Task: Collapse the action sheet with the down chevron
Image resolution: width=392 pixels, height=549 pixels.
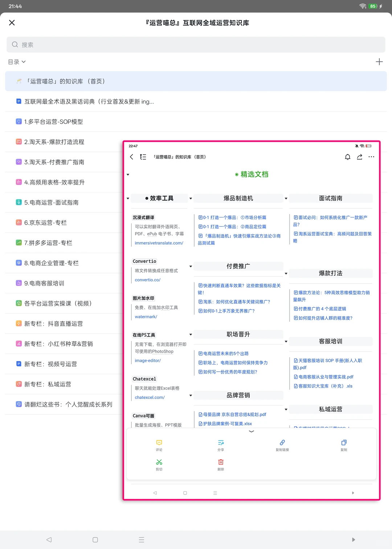Action: pos(251,432)
